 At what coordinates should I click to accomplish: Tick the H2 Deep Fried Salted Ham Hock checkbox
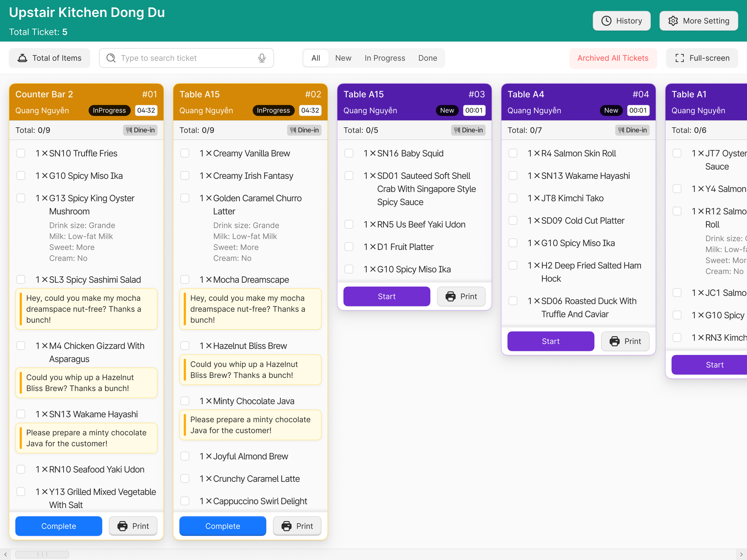pyautogui.click(x=513, y=266)
